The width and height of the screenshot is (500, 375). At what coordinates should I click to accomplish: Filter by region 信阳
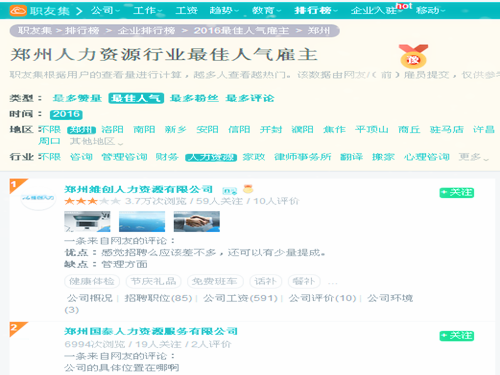tap(239, 129)
